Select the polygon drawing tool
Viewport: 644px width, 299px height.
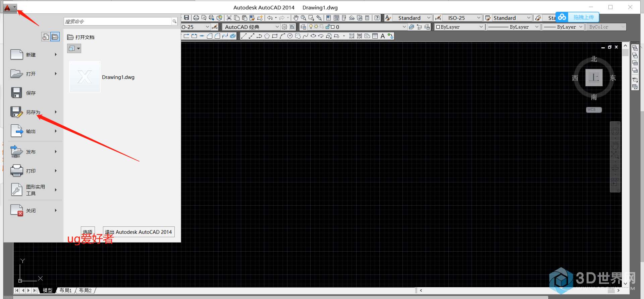point(267,36)
